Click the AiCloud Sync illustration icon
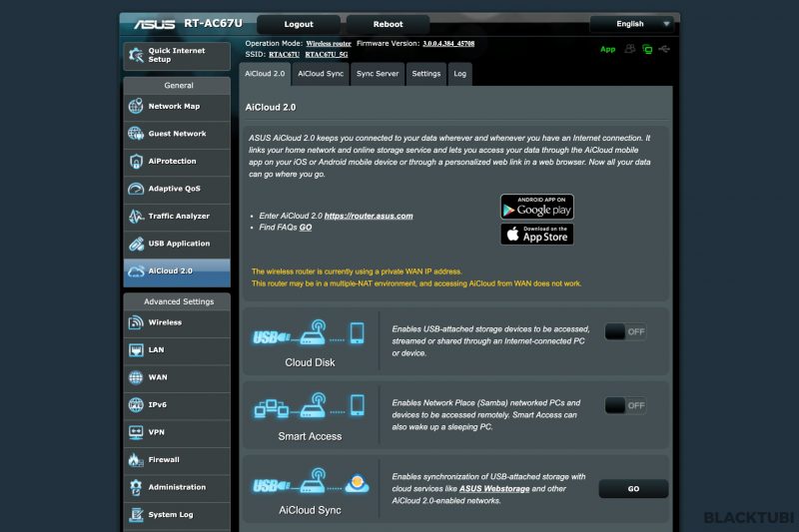Screen dimensions: 799x532 pyautogui.click(x=311, y=480)
